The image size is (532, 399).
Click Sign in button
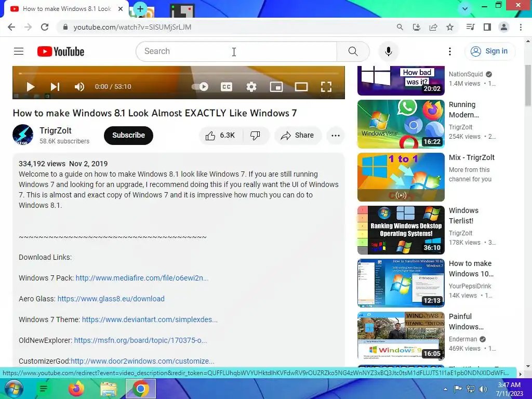coord(489,51)
